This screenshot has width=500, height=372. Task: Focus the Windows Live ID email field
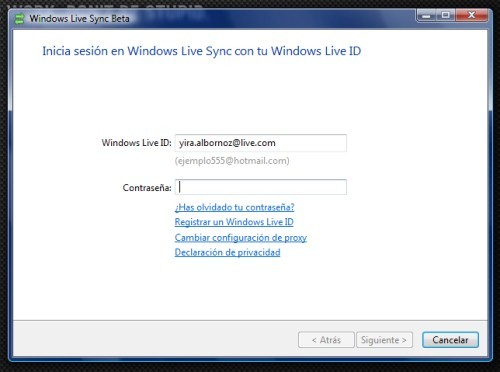pos(261,143)
